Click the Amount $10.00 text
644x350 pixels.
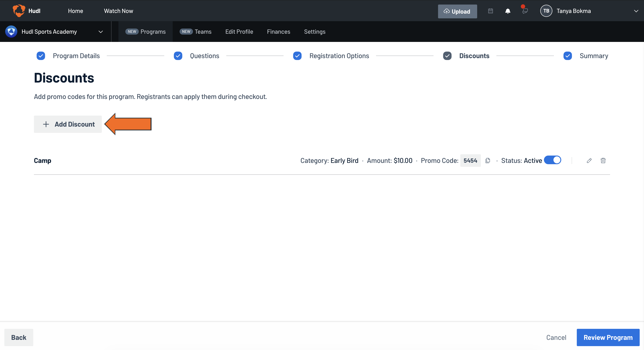(389, 161)
